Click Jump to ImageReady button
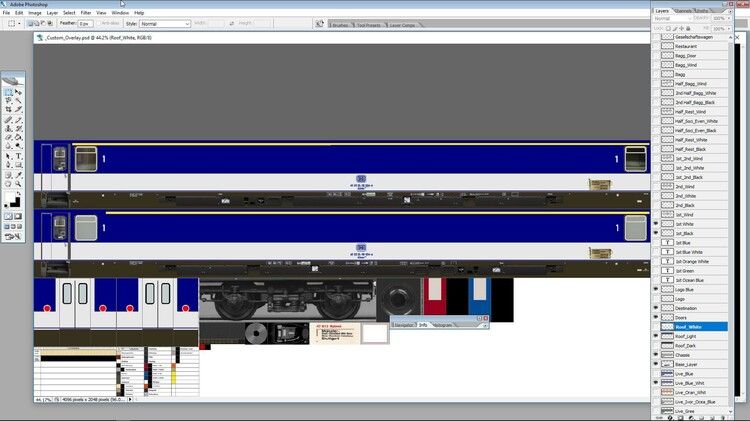Screen dimensions: 750x421 coord(13,236)
